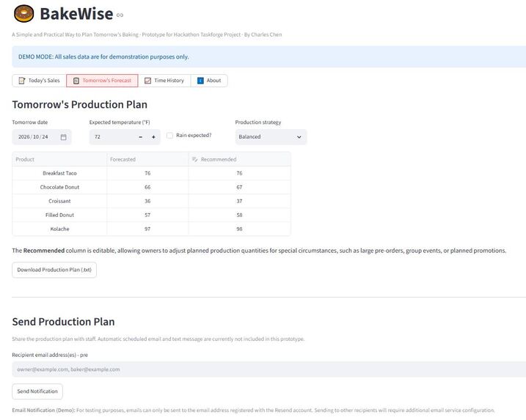Go to the About tab
526x420 pixels.
[209, 81]
